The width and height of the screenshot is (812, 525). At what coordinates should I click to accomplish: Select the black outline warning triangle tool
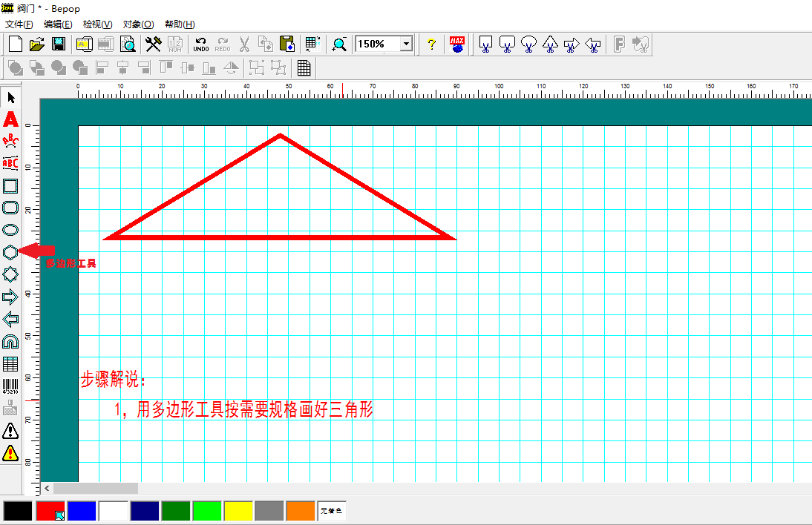click(11, 431)
